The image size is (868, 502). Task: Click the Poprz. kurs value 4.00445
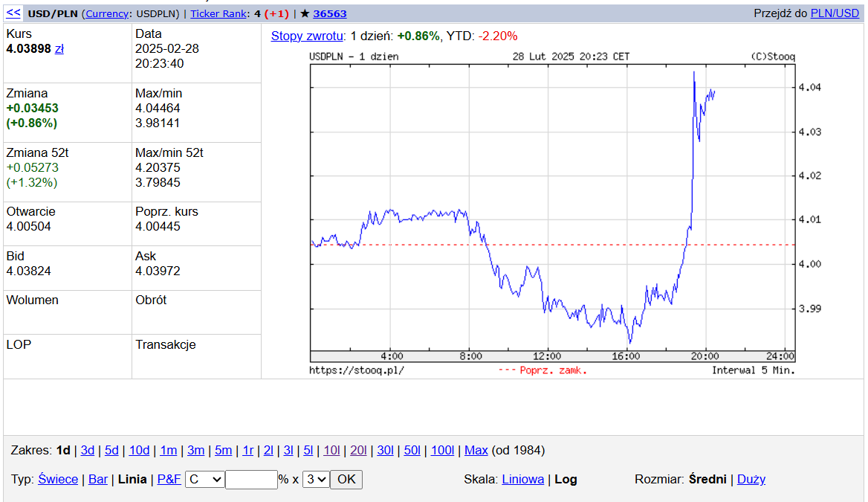click(x=158, y=226)
